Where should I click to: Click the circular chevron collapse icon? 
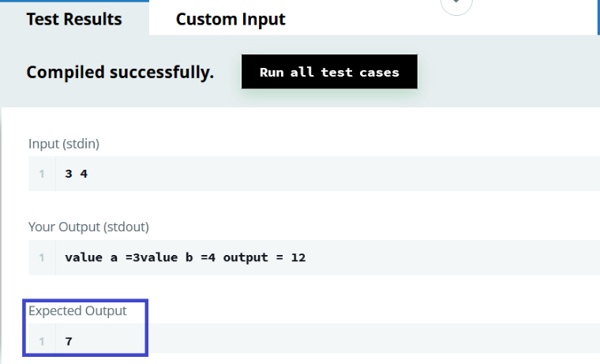(456, 5)
